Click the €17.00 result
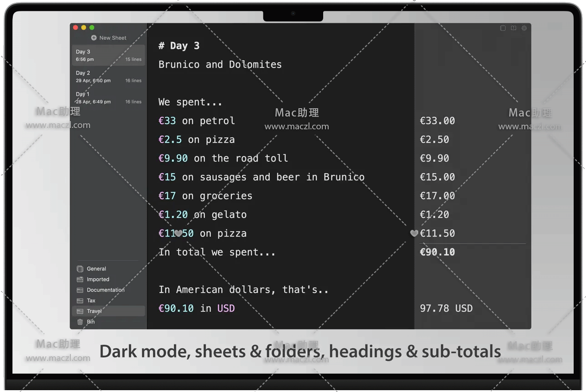 [x=437, y=196]
